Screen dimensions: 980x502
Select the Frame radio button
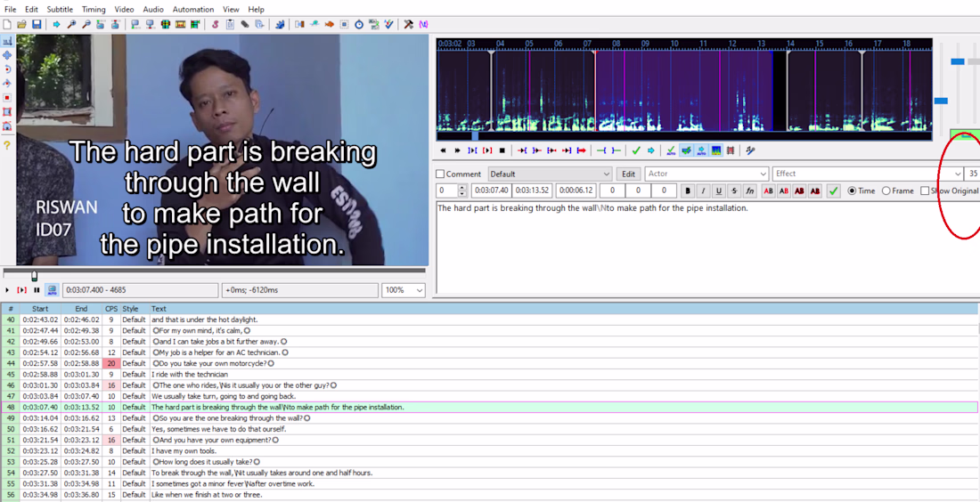886,191
